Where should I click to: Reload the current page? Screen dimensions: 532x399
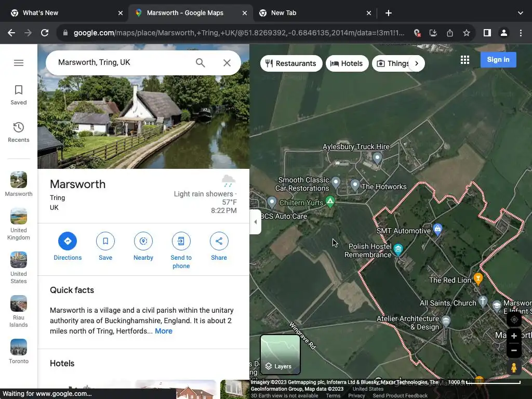tap(45, 33)
